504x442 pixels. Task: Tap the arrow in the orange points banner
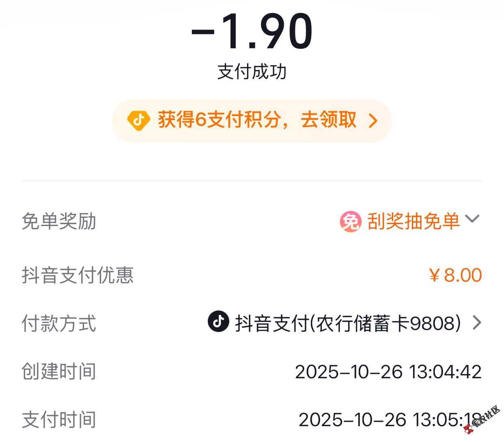pyautogui.click(x=373, y=121)
